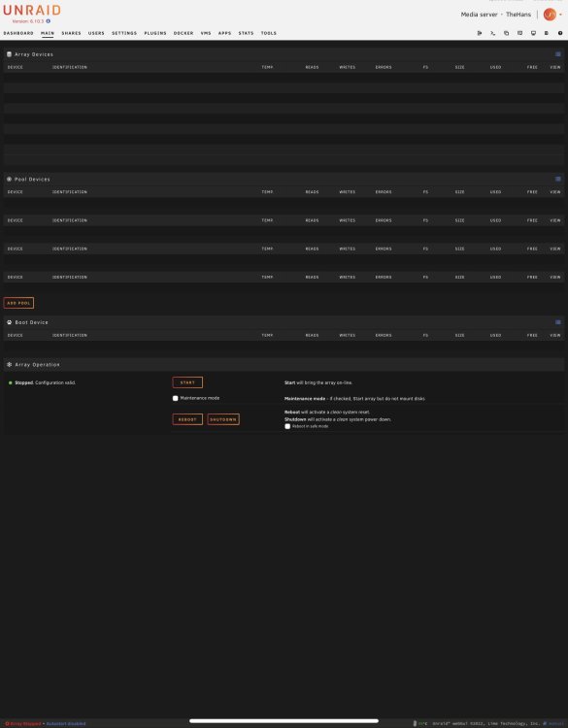Open the Terminal icon in the top toolbar

[x=493, y=33]
